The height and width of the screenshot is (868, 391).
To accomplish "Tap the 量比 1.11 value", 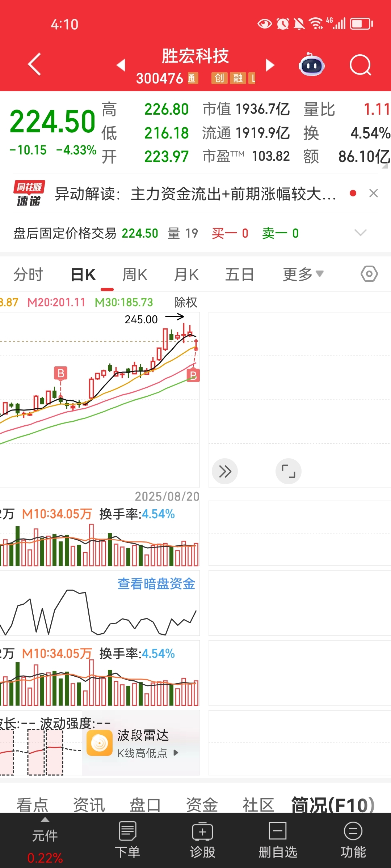I will coord(347,109).
